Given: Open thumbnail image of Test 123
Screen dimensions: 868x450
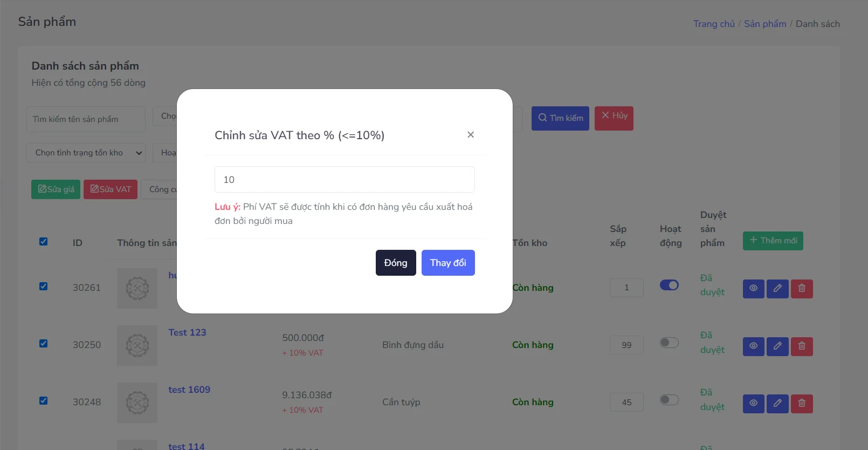Looking at the screenshot, I should 137,346.
